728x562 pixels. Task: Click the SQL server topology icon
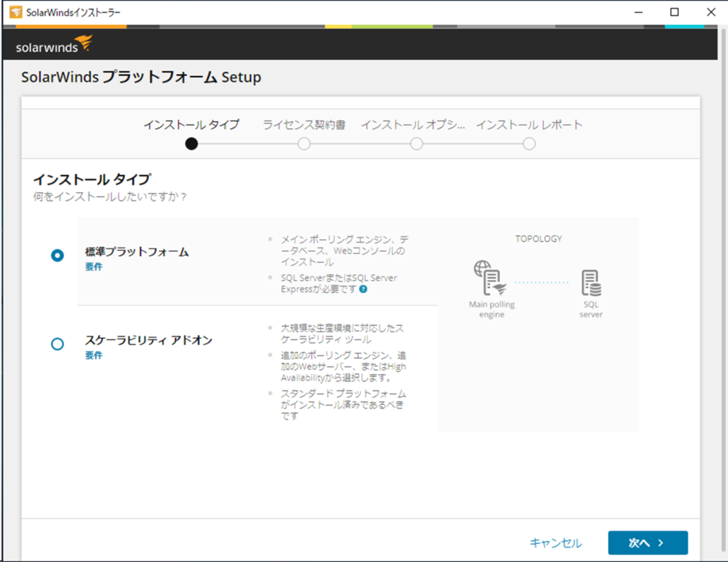tap(591, 283)
